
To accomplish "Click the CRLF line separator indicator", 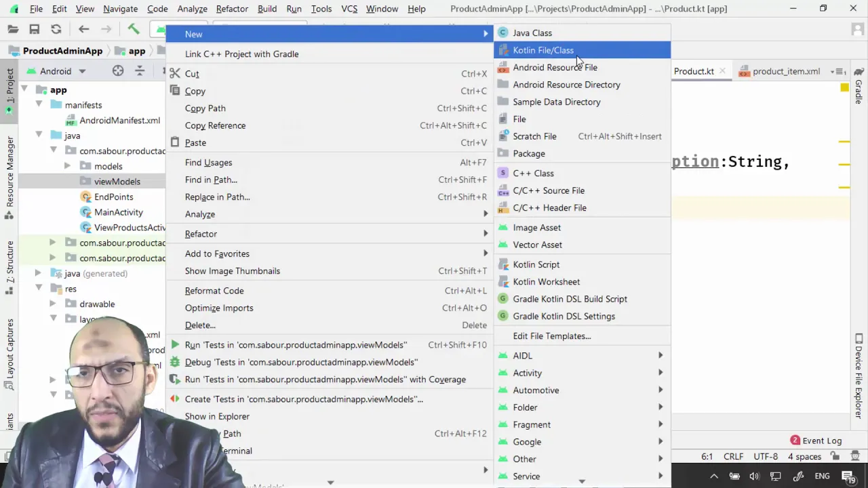I will coord(733,457).
